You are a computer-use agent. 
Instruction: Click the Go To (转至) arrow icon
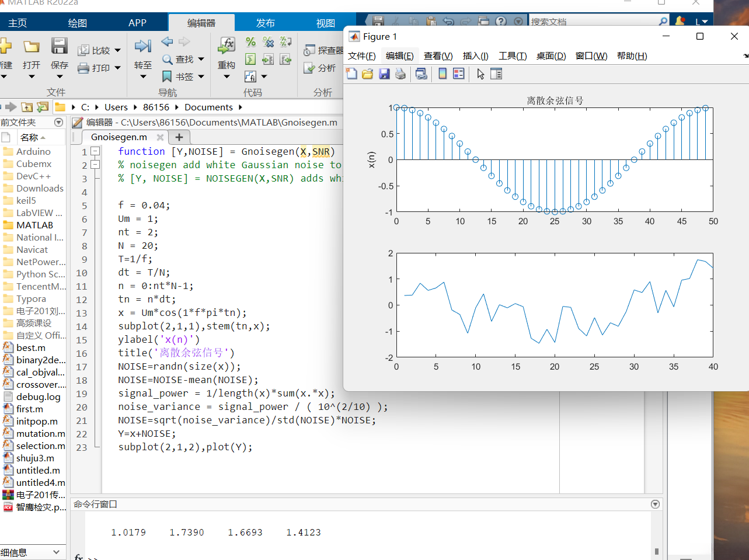[142, 47]
